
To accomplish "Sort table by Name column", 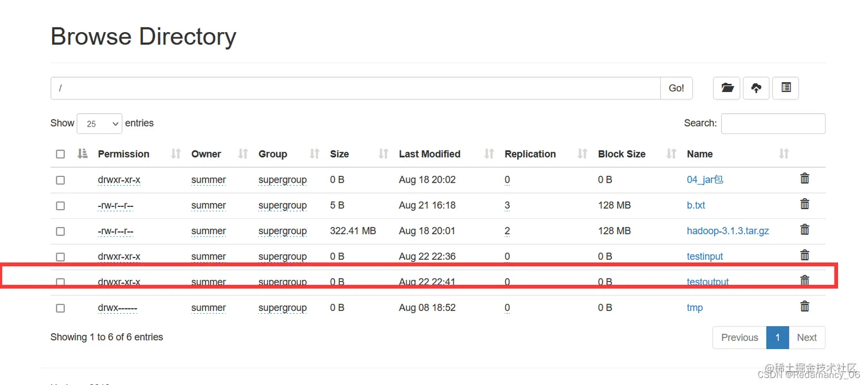I will (x=784, y=153).
